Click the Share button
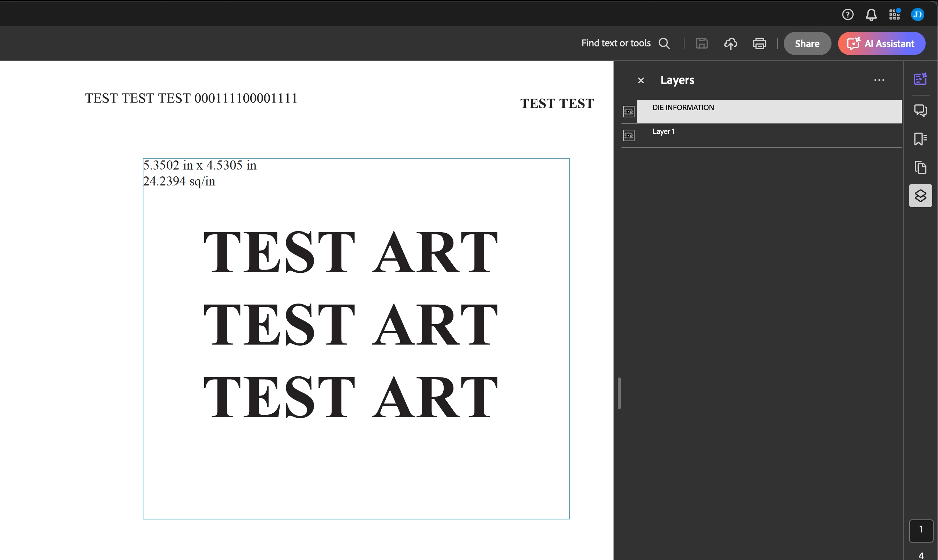This screenshot has height=560, width=938. (x=807, y=43)
